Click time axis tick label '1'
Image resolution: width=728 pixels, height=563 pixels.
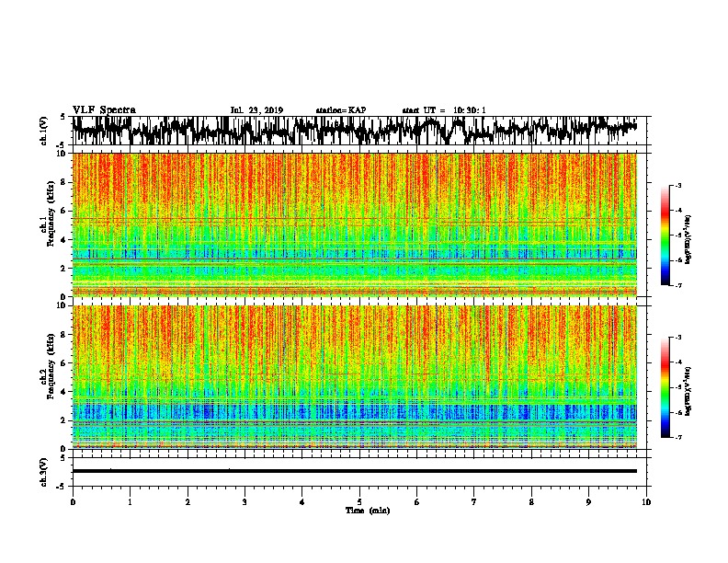tap(130, 502)
